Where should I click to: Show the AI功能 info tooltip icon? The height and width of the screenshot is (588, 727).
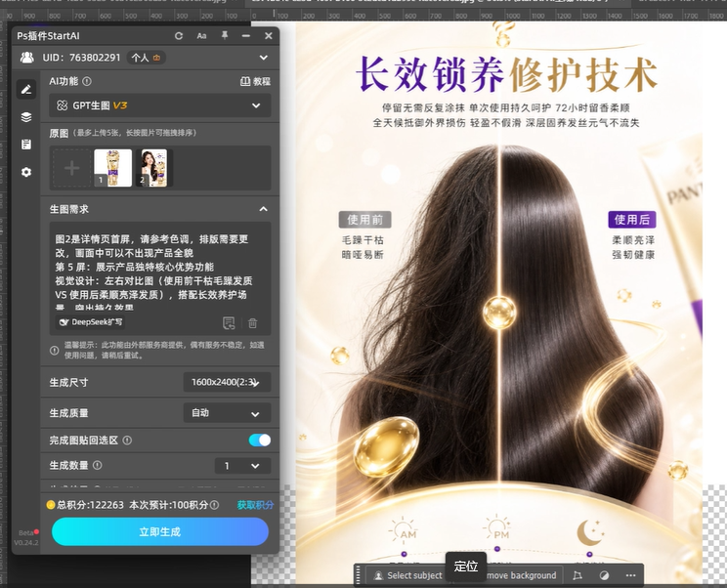click(x=87, y=81)
